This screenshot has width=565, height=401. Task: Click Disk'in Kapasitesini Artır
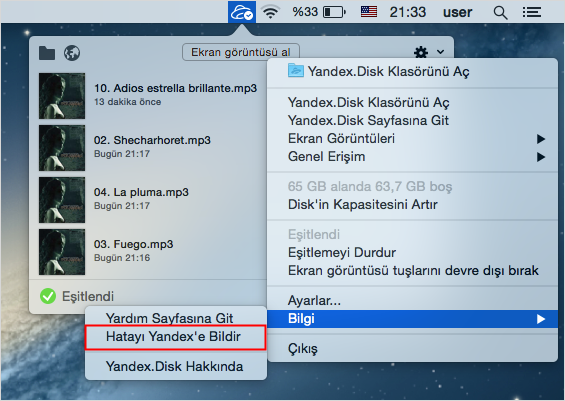pos(362,205)
